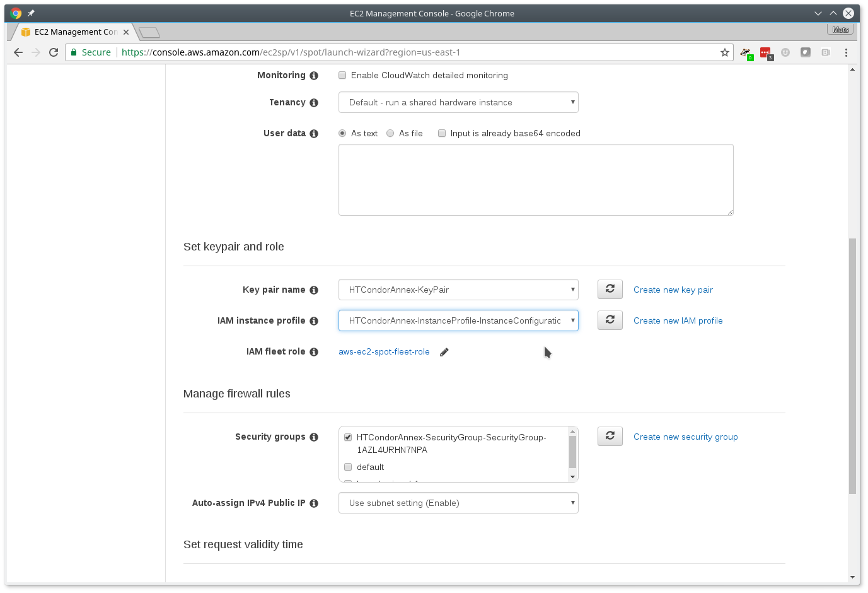Refresh the key pair list

coord(610,290)
